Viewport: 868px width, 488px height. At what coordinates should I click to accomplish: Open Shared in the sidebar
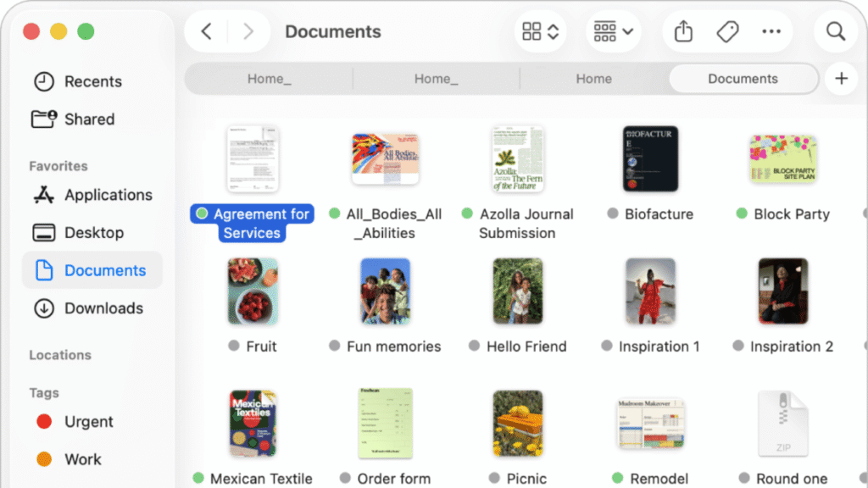pyautogui.click(x=92, y=119)
